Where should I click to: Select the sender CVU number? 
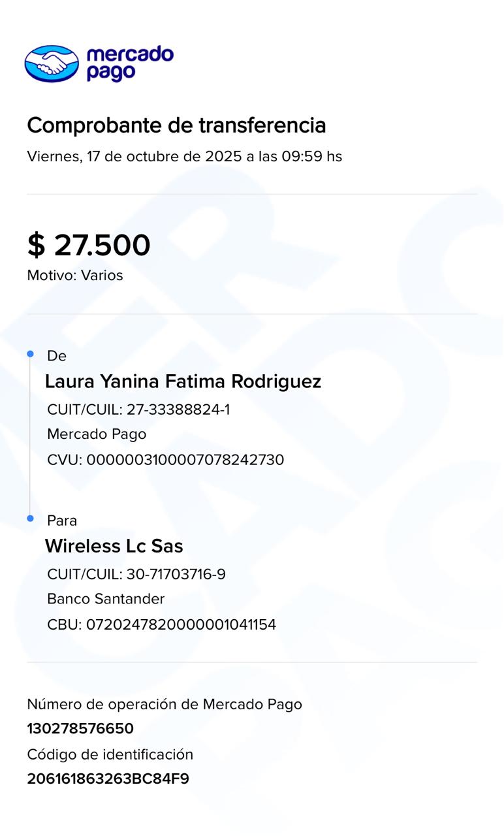pyautogui.click(x=166, y=460)
